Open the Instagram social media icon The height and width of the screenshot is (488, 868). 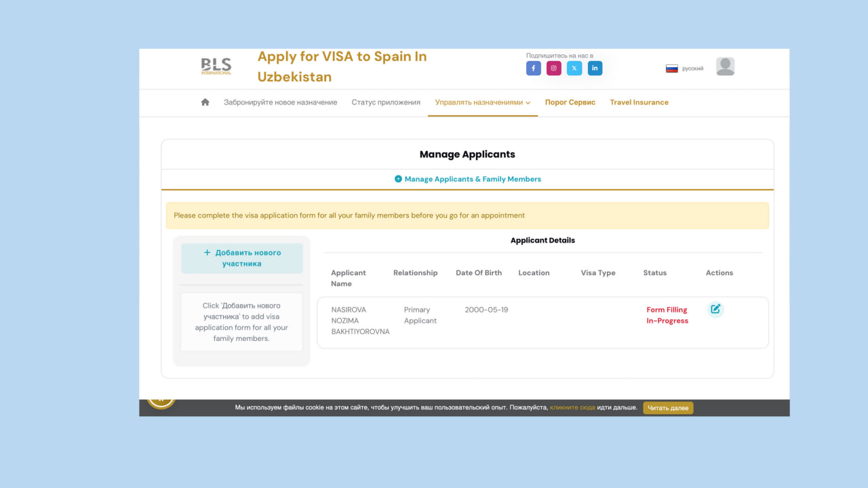pos(554,68)
